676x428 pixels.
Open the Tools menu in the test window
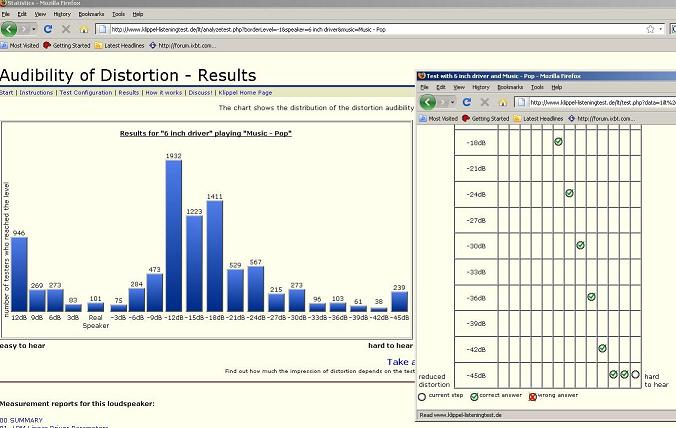(x=539, y=88)
